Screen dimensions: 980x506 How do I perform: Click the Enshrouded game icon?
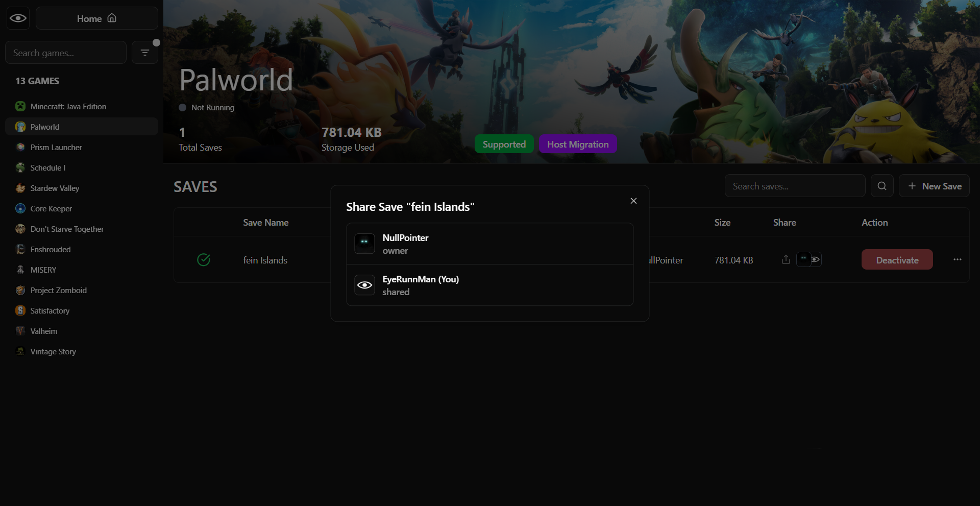(20, 249)
